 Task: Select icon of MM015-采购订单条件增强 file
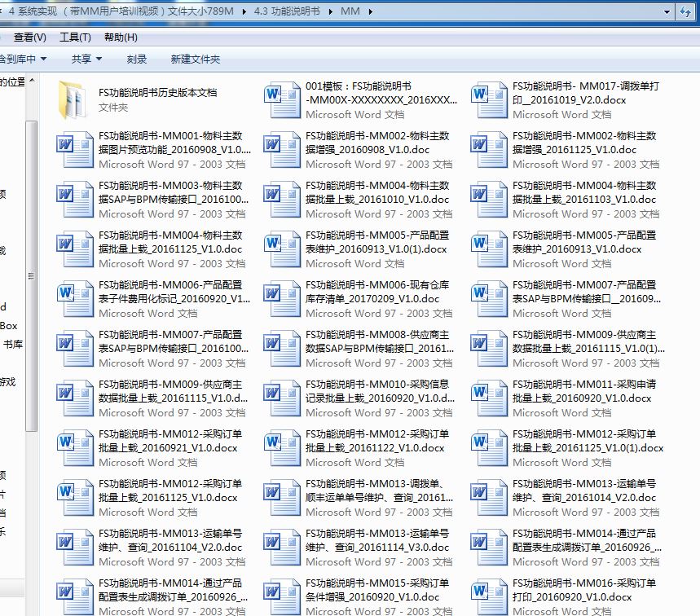tap(282, 596)
